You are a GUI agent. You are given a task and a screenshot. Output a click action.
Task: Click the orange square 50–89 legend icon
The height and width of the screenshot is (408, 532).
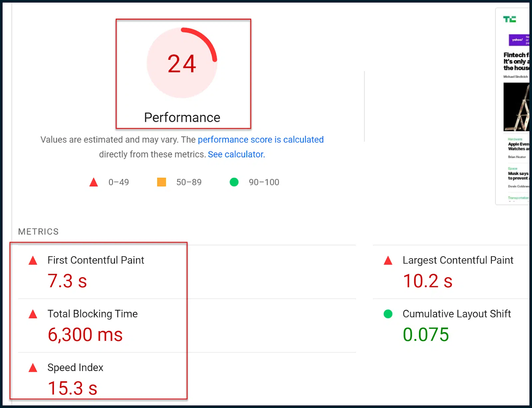(162, 182)
